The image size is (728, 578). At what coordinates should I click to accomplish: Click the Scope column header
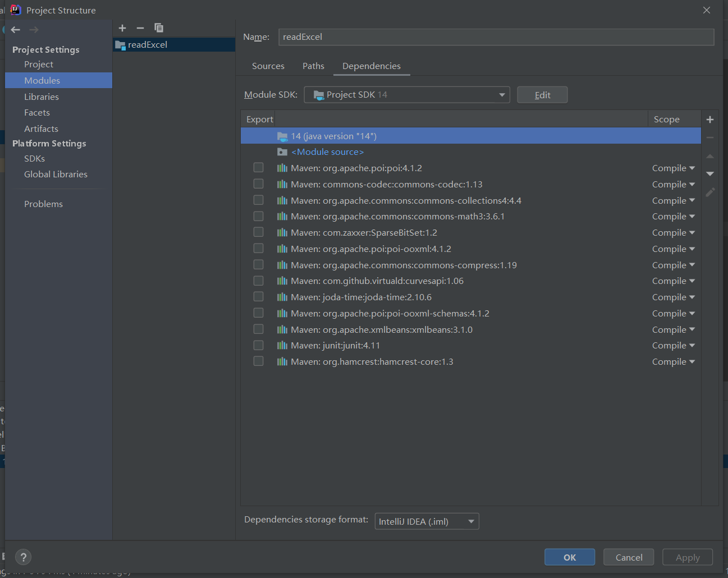(674, 119)
